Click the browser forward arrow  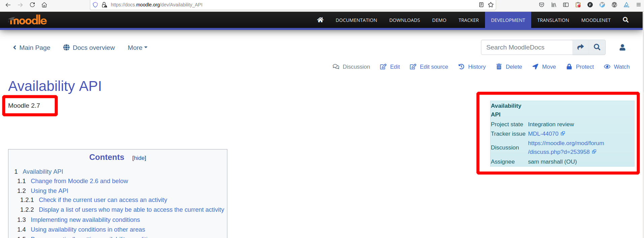click(x=20, y=5)
